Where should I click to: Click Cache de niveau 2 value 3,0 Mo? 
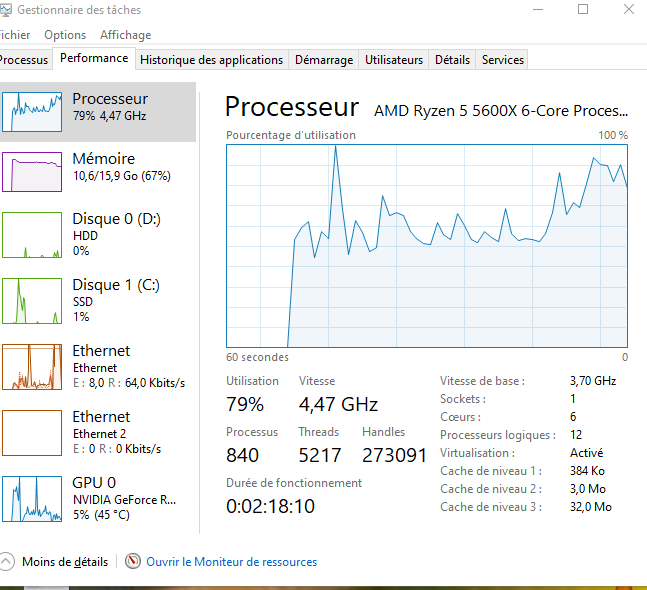coord(588,489)
